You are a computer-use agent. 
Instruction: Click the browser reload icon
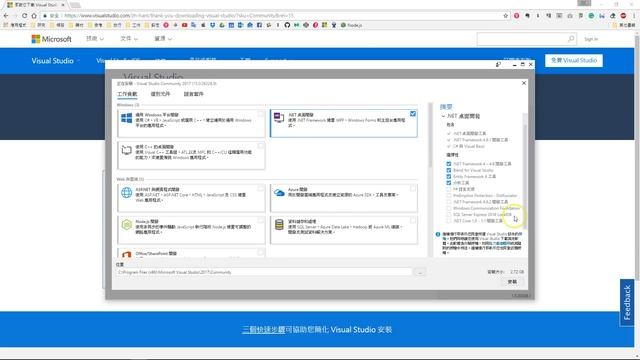(24, 16)
